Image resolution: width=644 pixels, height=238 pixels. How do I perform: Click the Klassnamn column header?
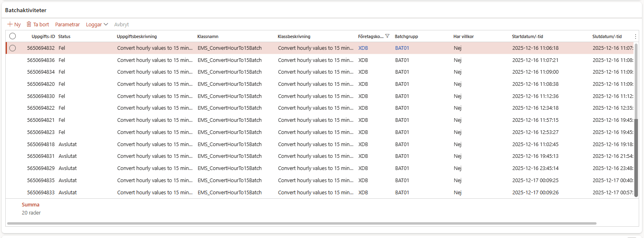click(x=208, y=36)
